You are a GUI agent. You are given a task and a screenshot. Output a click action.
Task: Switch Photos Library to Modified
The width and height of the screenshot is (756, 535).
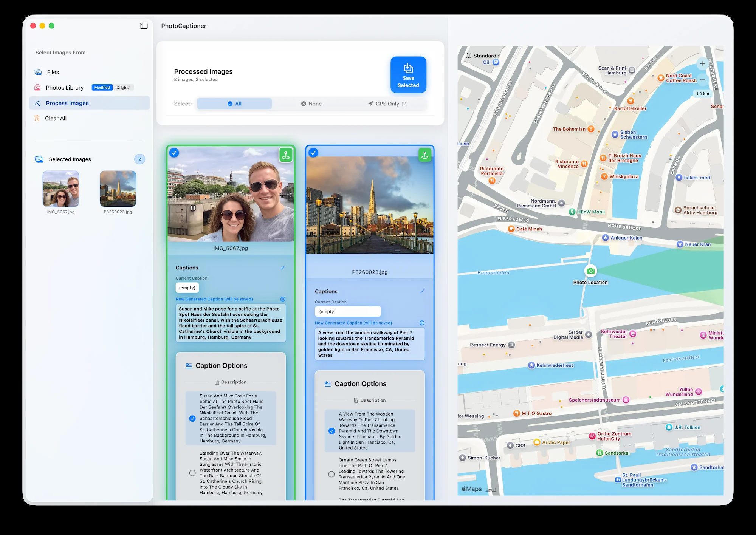coord(102,88)
